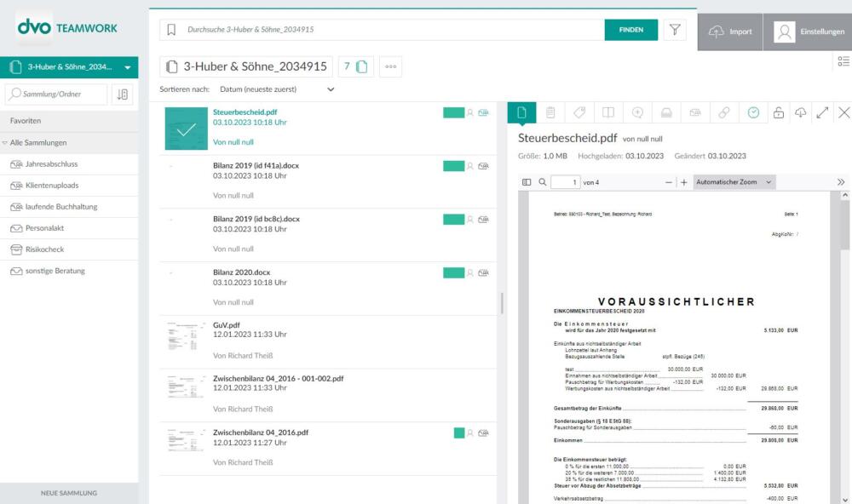The image size is (852, 504).
Task: Click the sort order icon beside Sammlung/Ordner
Action: pos(122,94)
